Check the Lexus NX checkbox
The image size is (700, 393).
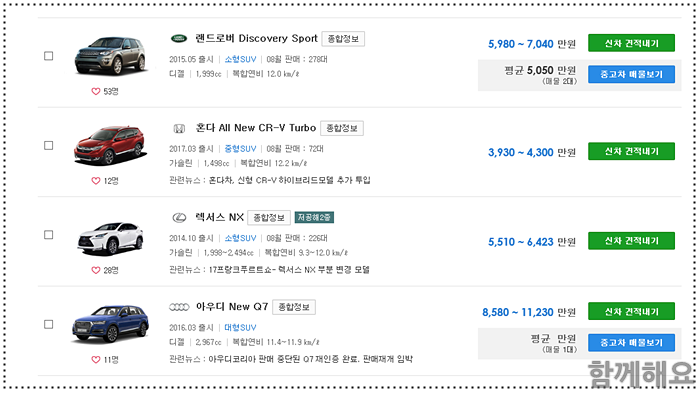coord(49,235)
